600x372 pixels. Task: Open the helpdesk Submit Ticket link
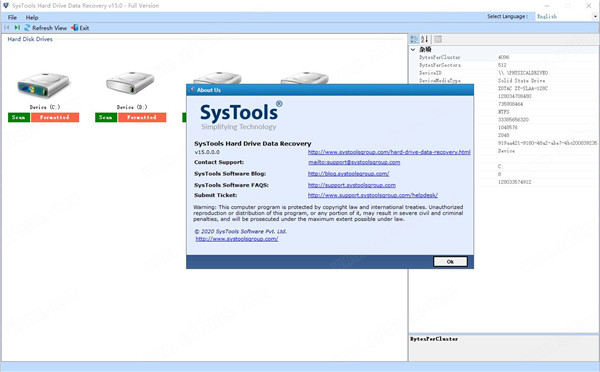click(373, 195)
